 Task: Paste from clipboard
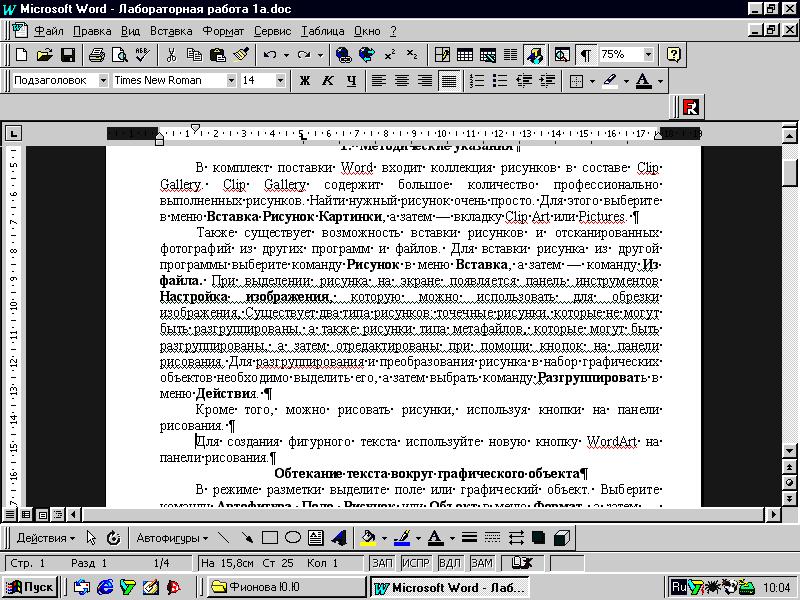(218, 55)
